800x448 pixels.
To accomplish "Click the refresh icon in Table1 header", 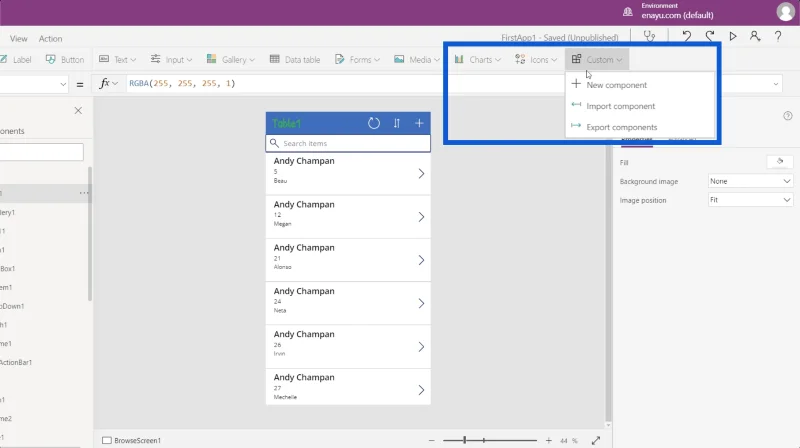I will [374, 123].
